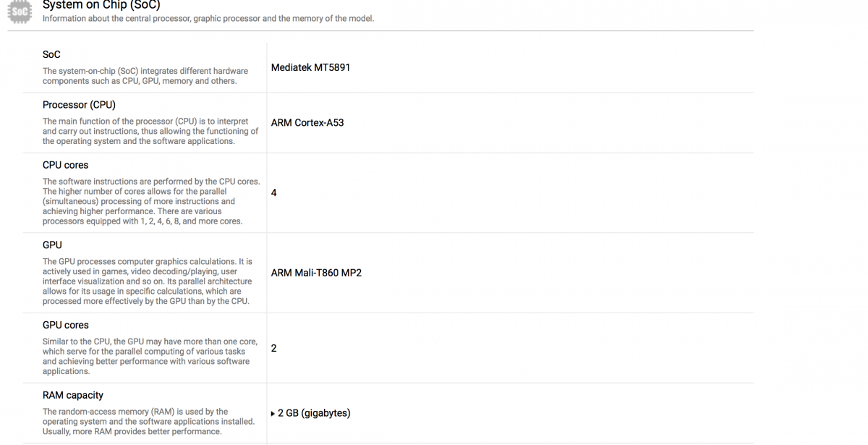Click the SoC chip icon
This screenshot has height=445, width=868.
point(20,10)
